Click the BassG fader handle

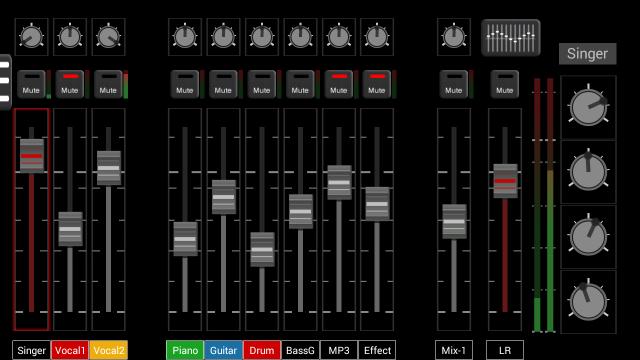pyautogui.click(x=301, y=211)
